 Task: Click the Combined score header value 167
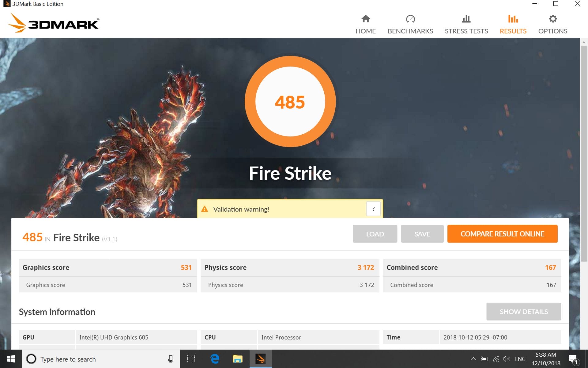point(550,267)
